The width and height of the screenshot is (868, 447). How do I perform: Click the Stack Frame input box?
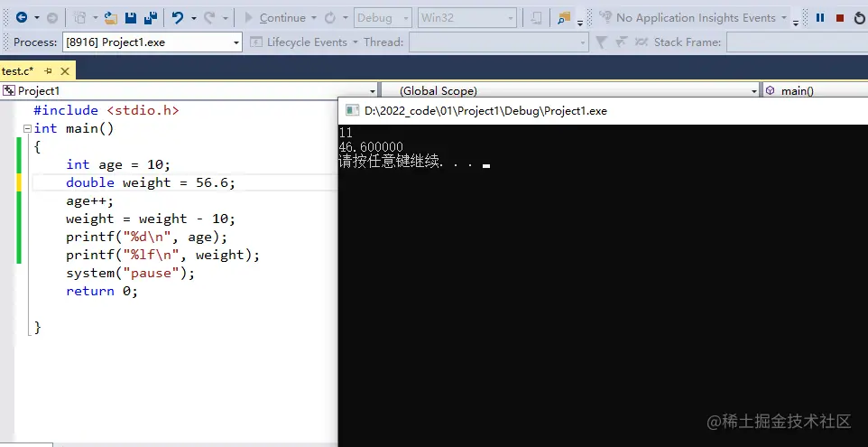coord(797,42)
